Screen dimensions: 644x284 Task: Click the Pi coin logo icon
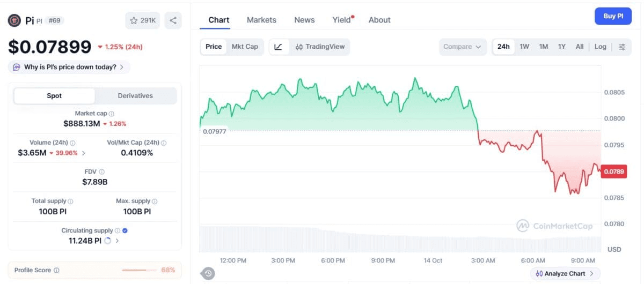14,20
